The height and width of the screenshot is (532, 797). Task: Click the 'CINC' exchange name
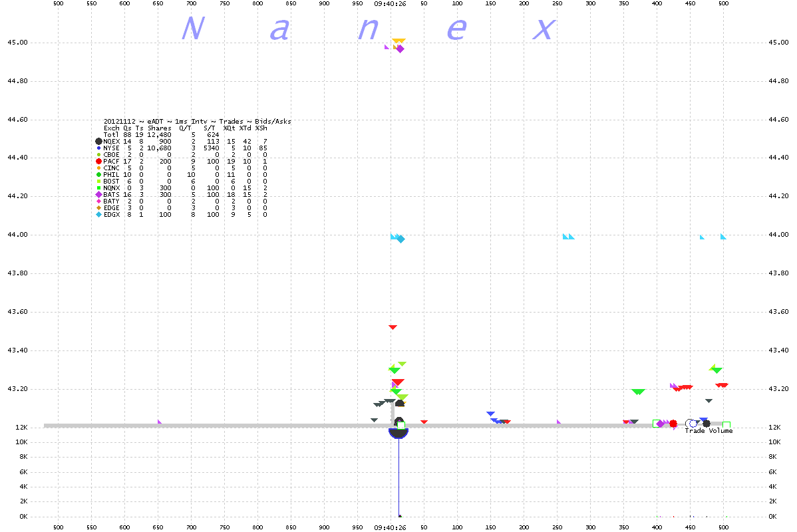(111, 168)
